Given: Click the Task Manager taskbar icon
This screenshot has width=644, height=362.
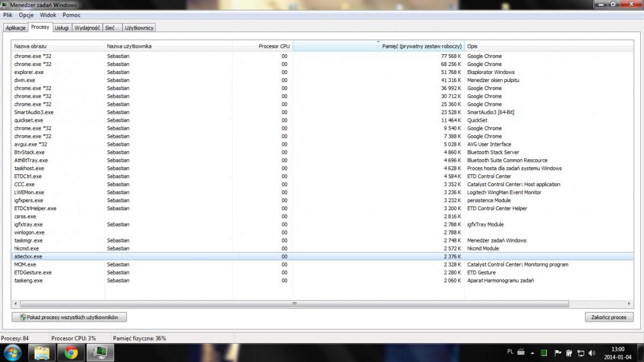Looking at the screenshot, I should point(100,352).
